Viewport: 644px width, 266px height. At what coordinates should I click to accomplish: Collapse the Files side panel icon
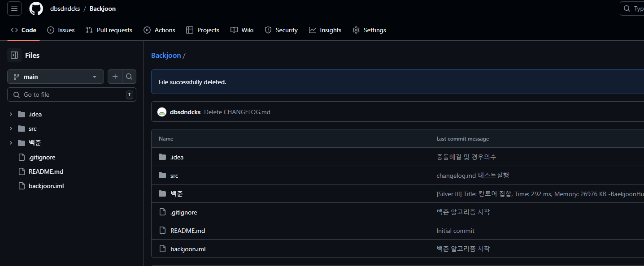[14, 55]
